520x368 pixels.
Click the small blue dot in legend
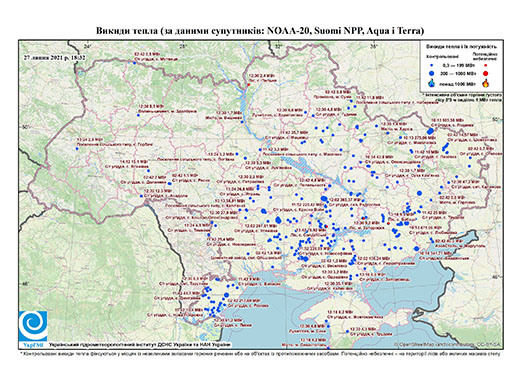pyautogui.click(x=432, y=66)
